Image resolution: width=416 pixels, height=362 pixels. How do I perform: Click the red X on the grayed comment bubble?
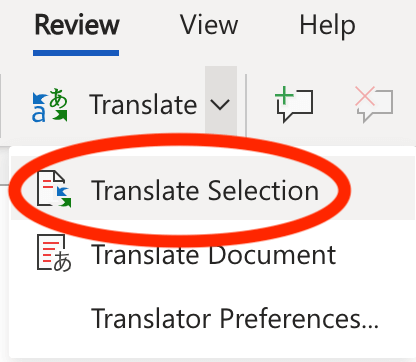point(365,96)
